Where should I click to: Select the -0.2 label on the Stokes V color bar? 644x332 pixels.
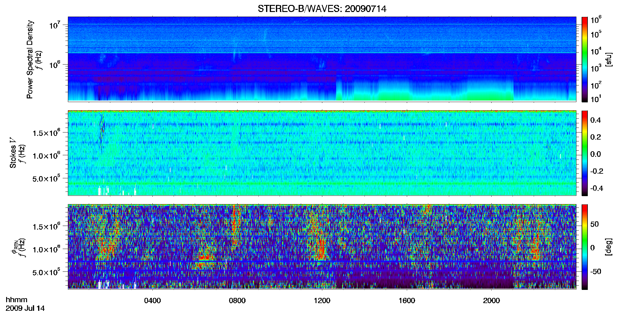pyautogui.click(x=597, y=171)
